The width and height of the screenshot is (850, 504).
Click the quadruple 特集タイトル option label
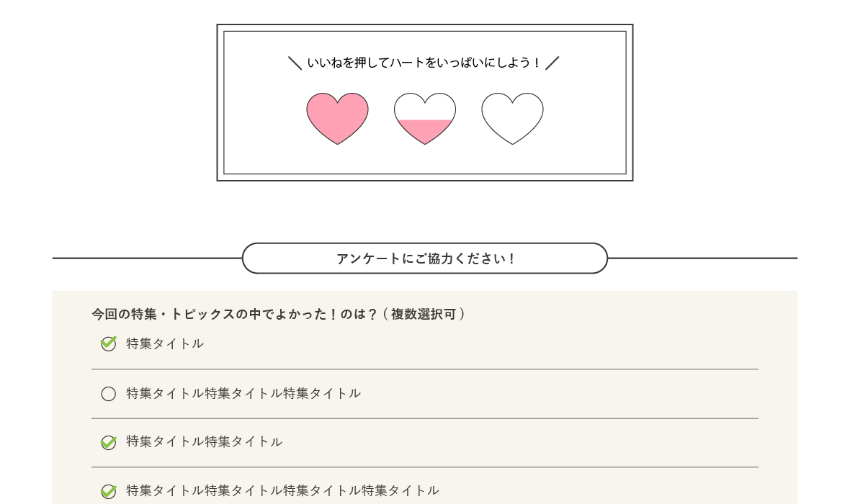click(x=282, y=490)
